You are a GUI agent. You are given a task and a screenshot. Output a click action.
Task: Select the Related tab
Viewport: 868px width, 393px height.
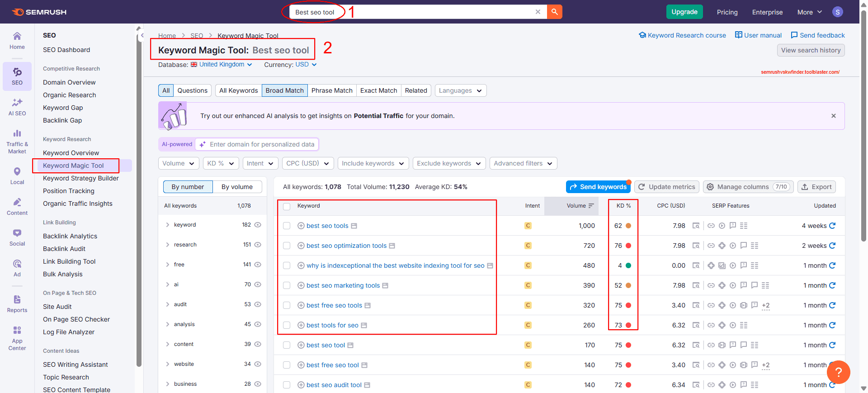pyautogui.click(x=416, y=90)
